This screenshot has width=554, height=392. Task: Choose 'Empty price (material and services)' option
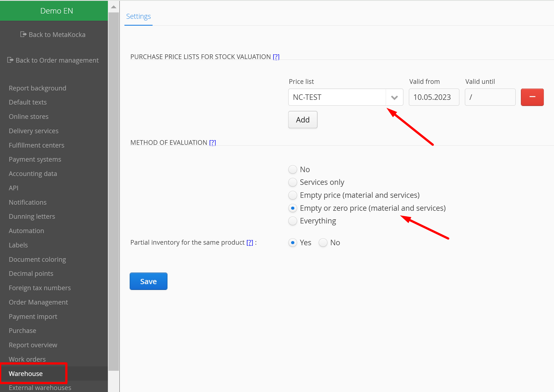pos(293,195)
